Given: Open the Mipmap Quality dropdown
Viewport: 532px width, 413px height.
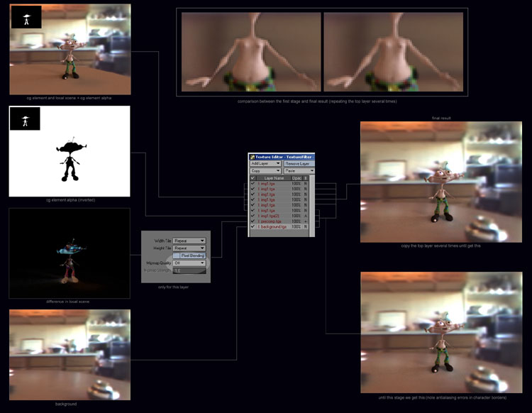Looking at the screenshot, I should pos(189,263).
